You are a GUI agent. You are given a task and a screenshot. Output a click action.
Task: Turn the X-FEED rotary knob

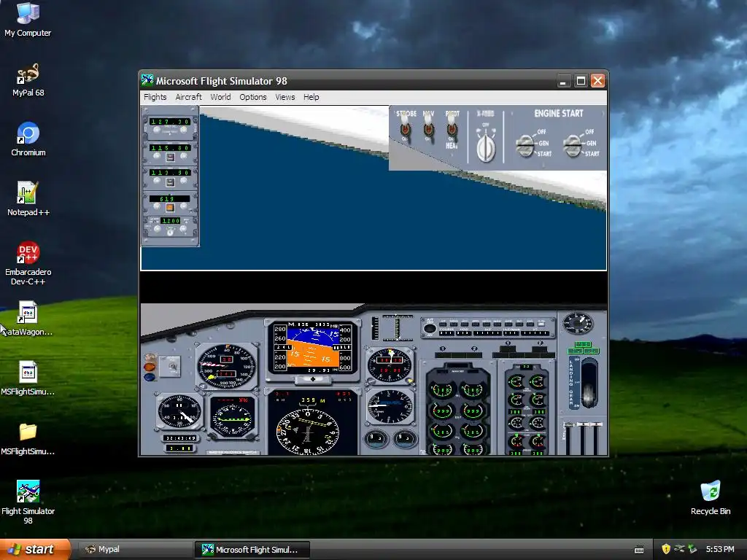point(485,148)
